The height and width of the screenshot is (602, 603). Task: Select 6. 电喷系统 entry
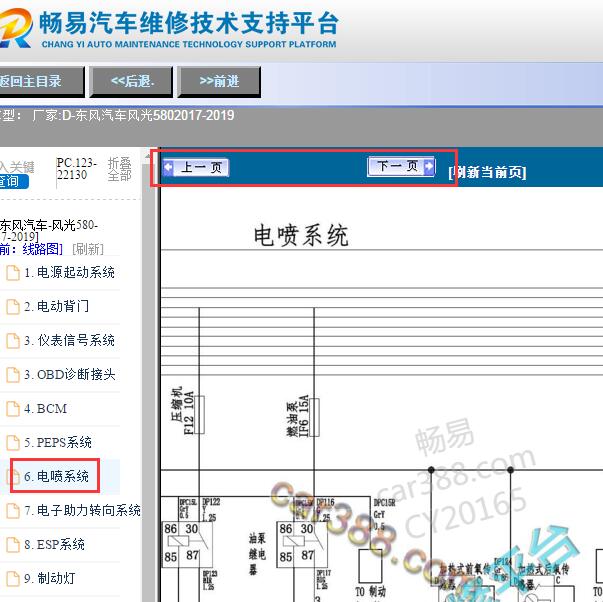(x=56, y=476)
